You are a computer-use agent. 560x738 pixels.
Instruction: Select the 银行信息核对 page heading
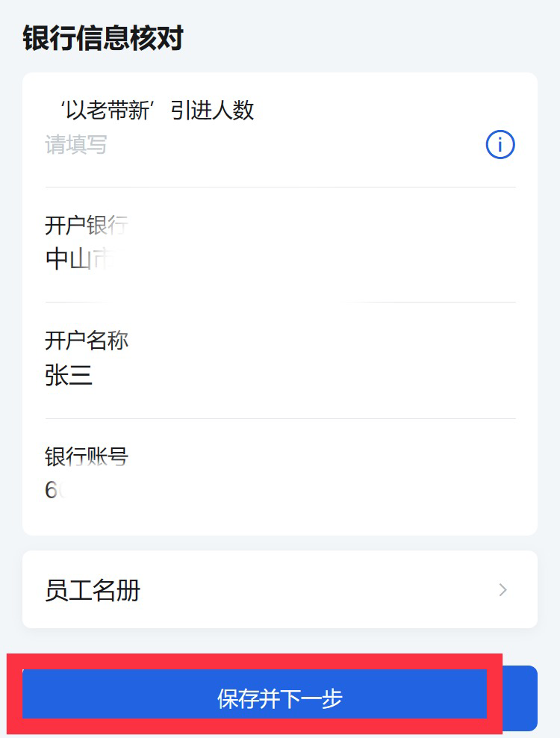pyautogui.click(x=103, y=38)
